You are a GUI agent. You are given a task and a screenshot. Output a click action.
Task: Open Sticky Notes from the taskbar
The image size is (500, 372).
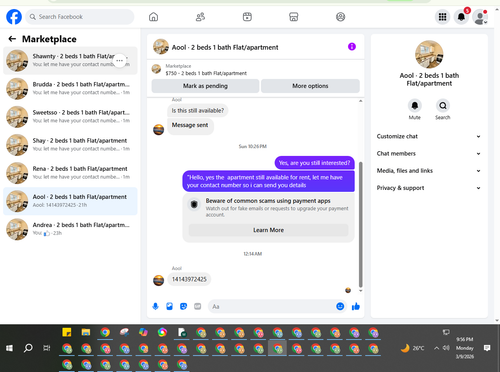[x=67, y=332]
